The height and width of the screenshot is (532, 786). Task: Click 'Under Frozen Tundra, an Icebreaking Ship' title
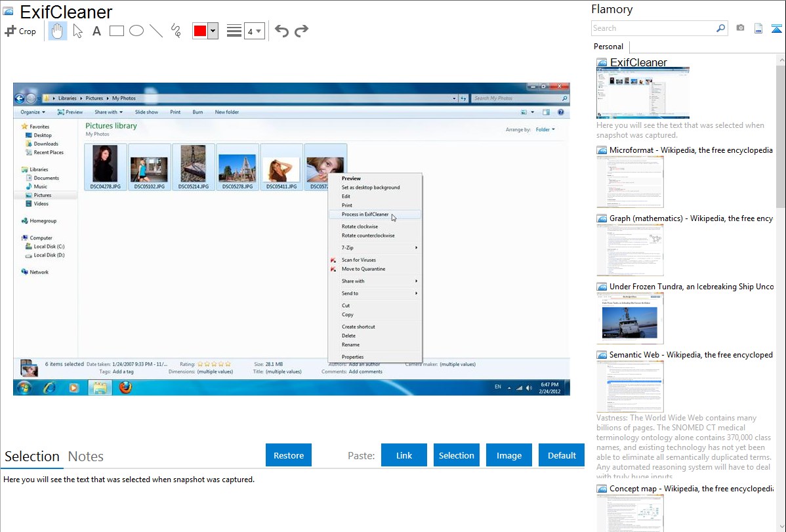tap(692, 286)
